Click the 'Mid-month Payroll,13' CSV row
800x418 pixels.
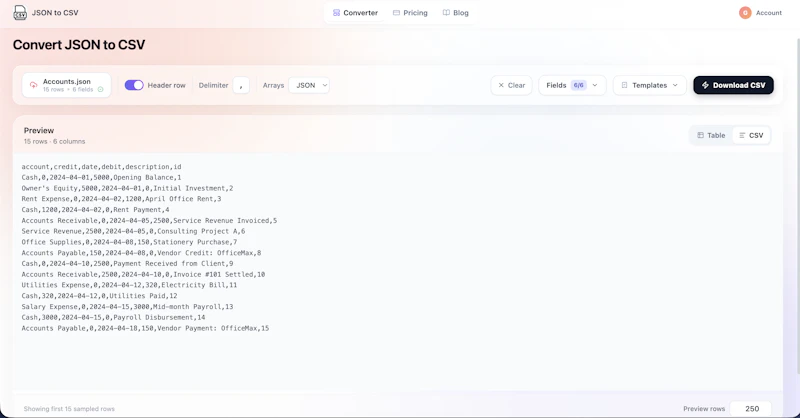[x=127, y=306]
